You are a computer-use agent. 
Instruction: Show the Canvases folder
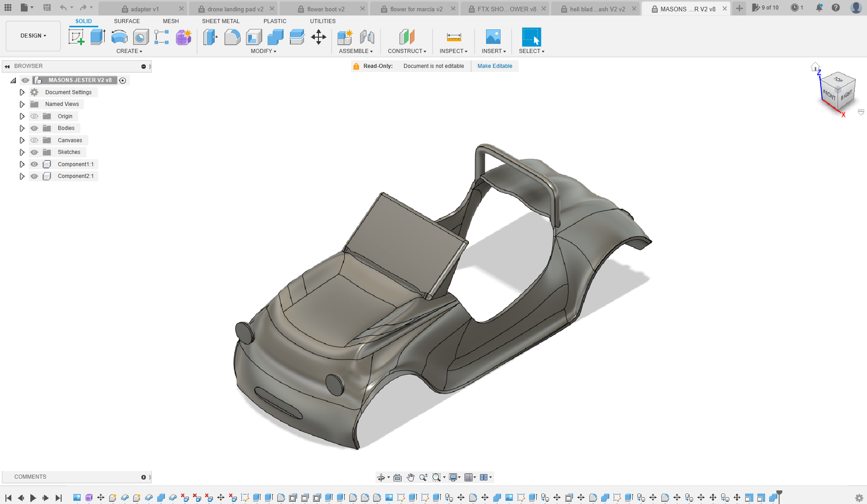pos(34,140)
